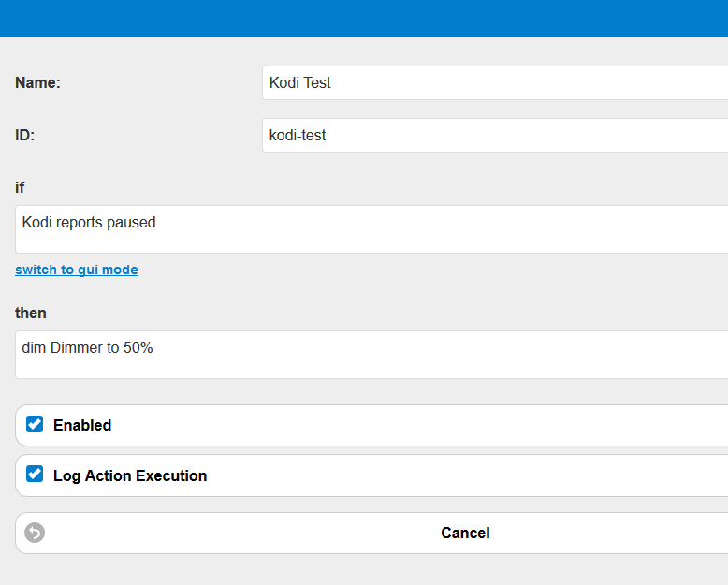Click the then section heading
Screen dimensions: 728x585
click(x=31, y=313)
